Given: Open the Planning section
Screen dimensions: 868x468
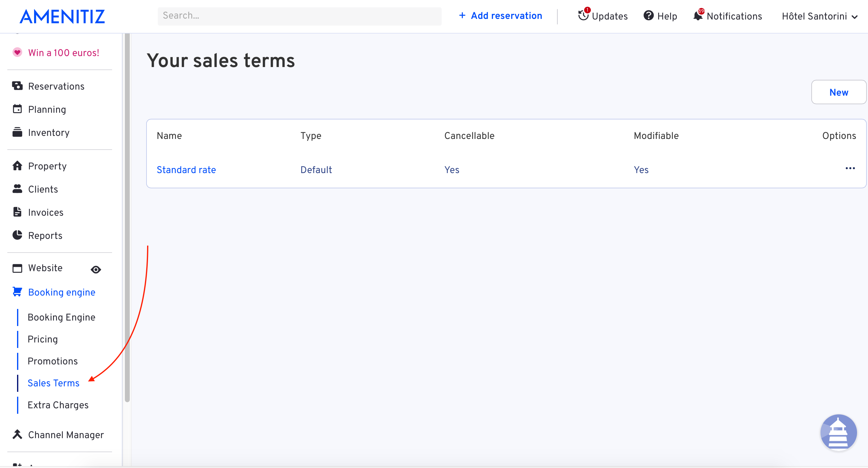Looking at the screenshot, I should click(47, 110).
